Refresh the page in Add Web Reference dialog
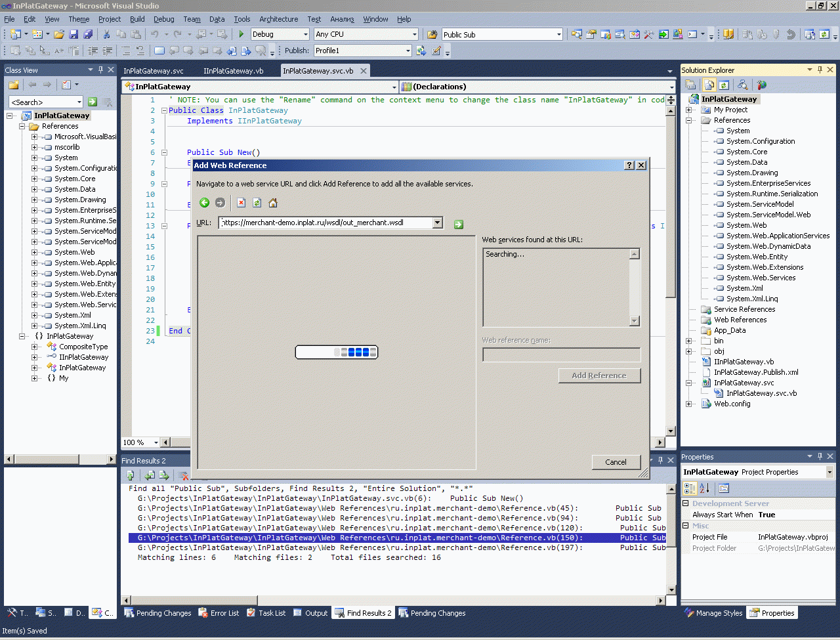Screen dimensions: 840x640 pos(257,203)
